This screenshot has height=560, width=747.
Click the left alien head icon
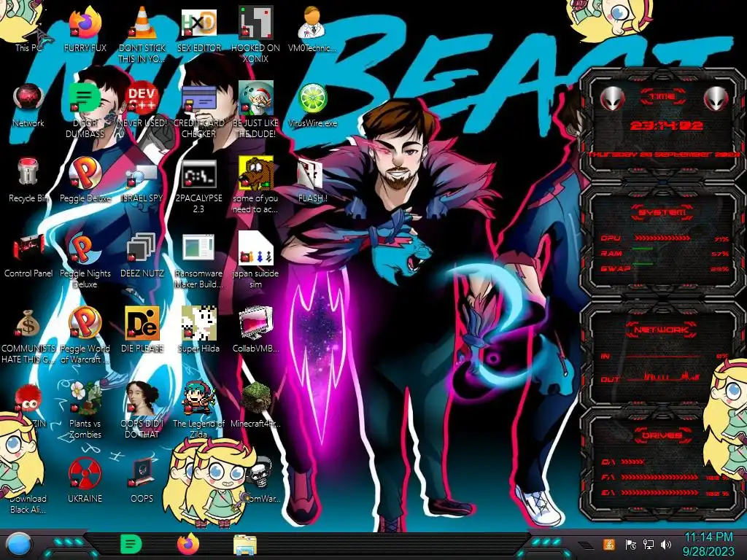pyautogui.click(x=613, y=98)
